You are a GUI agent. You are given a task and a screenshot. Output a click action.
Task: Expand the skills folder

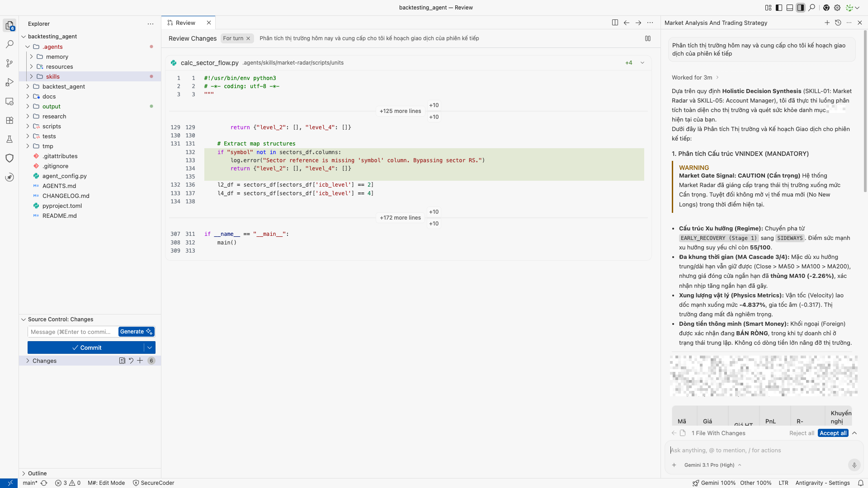[31, 76]
